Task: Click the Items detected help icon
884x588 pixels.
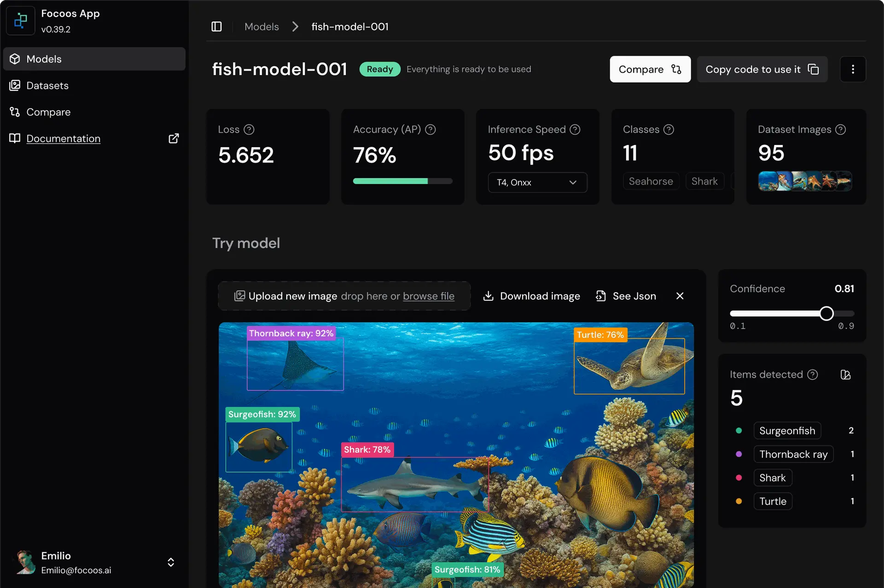Action: 813,375
